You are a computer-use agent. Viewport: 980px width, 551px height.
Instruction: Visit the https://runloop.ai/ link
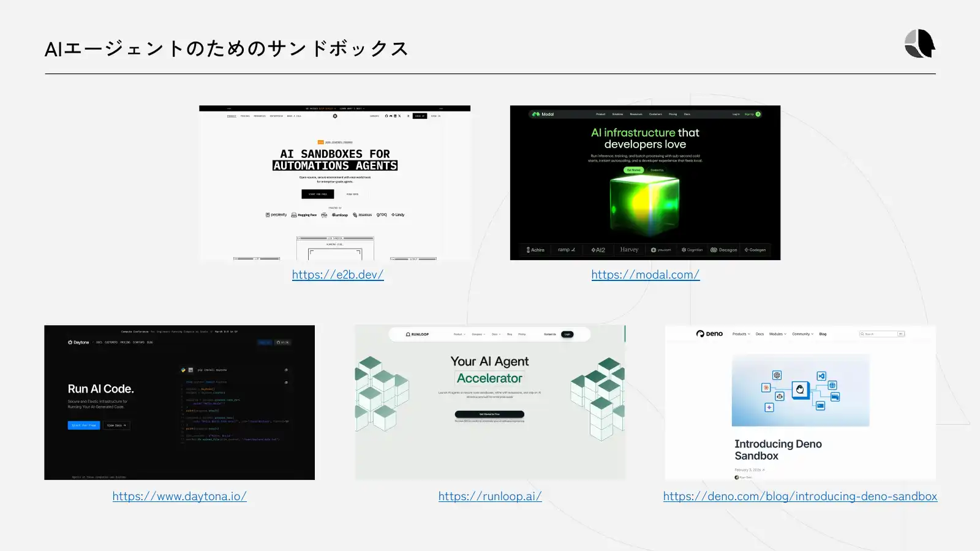click(x=490, y=497)
